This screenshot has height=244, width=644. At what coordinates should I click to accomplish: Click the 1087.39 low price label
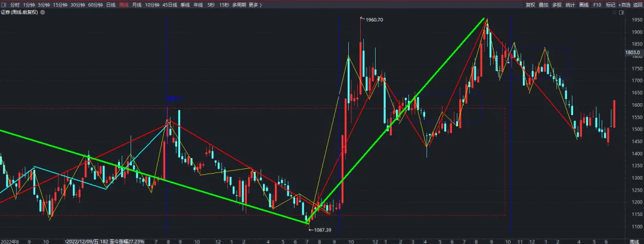pyautogui.click(x=323, y=230)
